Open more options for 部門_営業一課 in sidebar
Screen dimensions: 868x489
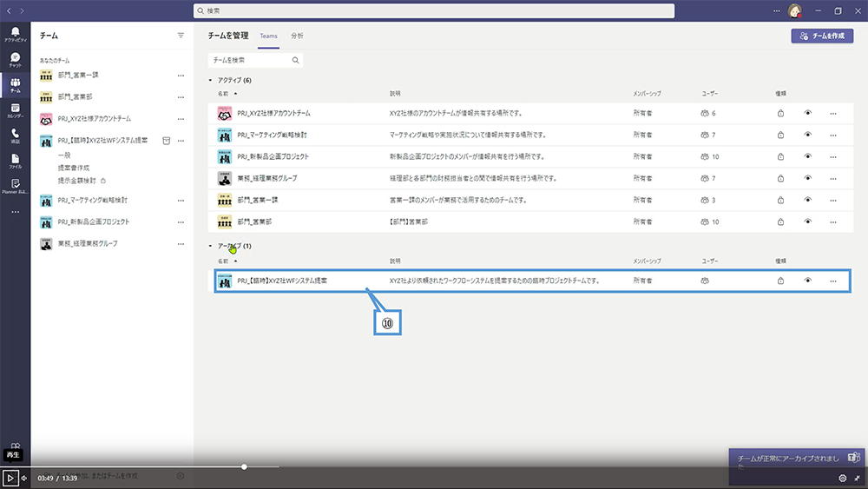(x=181, y=76)
